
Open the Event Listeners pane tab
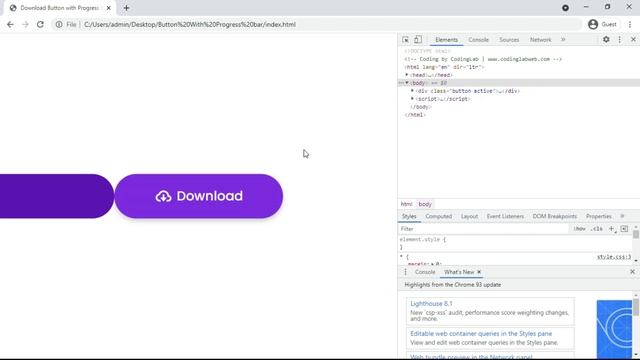[505, 216]
